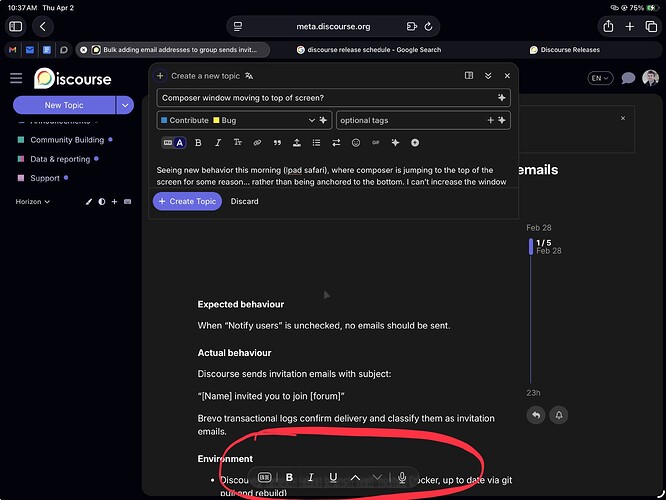Click AI tag suggestion sparkle icon
Image resolution: width=666 pixels, height=500 pixels.
click(502, 120)
